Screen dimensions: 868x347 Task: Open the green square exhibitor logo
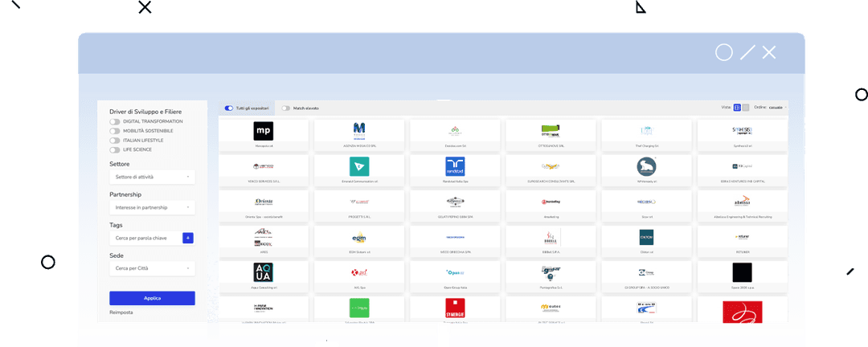coord(359,308)
